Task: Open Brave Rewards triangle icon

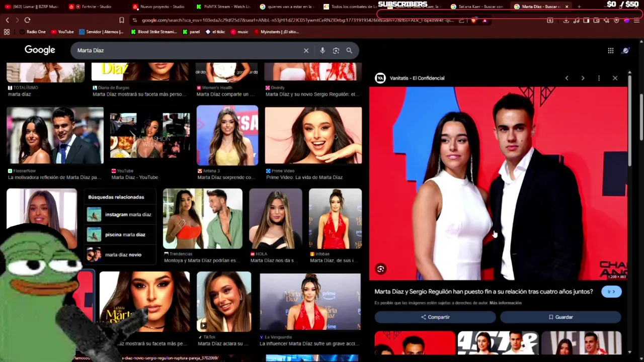Action: click(485, 21)
